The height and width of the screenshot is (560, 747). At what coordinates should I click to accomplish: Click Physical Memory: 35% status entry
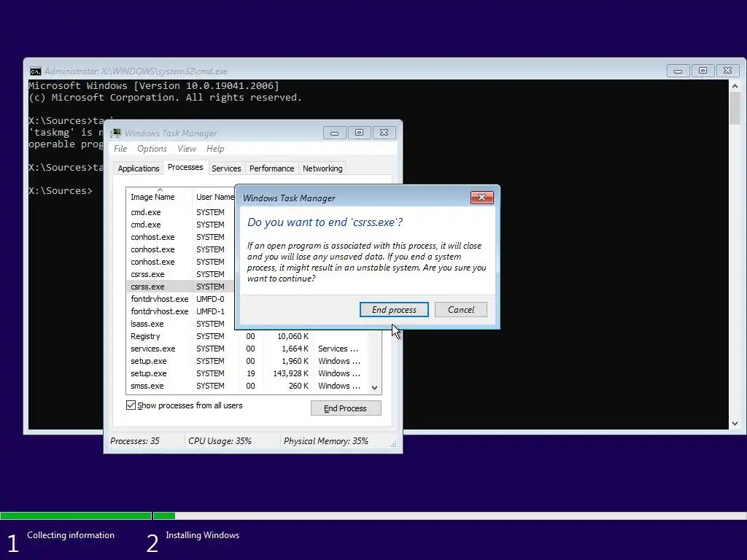point(326,441)
